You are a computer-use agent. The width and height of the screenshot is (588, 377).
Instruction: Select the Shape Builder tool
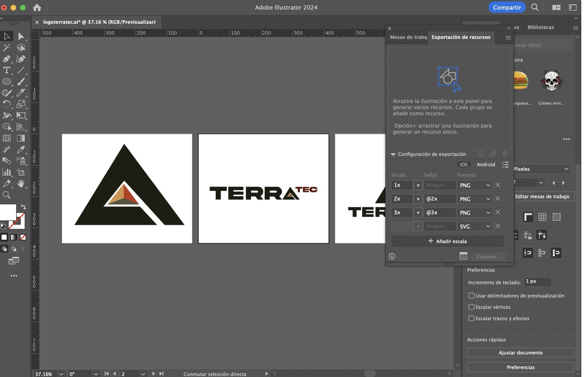7,127
